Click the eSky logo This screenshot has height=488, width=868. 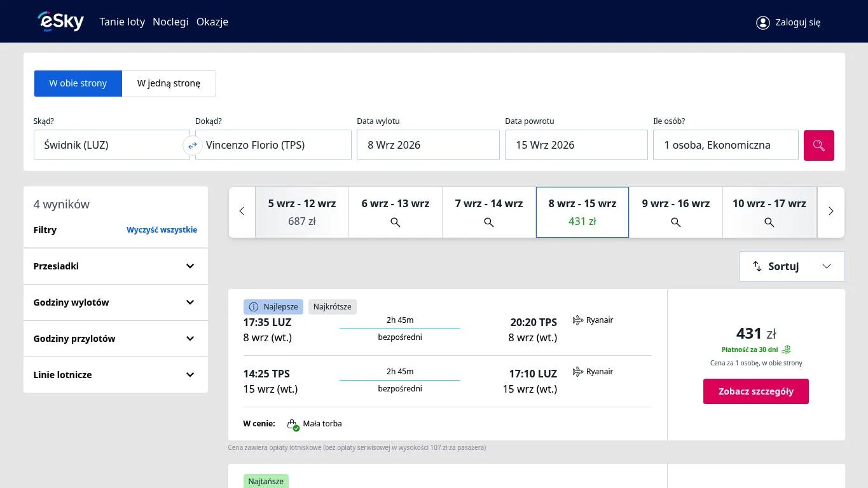point(60,22)
